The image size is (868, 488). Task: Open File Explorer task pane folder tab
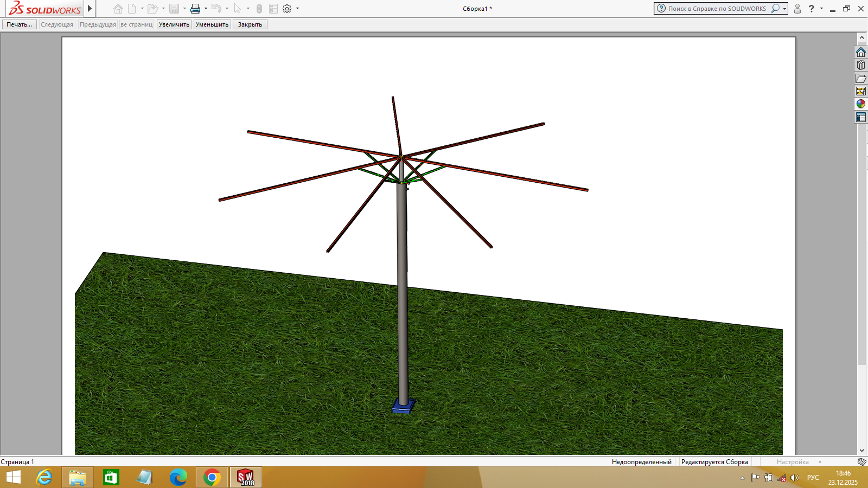tap(861, 78)
